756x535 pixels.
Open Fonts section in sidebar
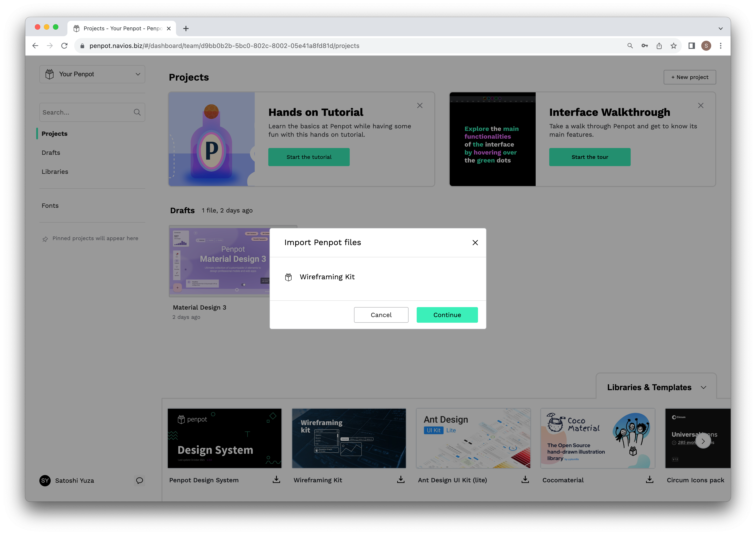pyautogui.click(x=50, y=205)
